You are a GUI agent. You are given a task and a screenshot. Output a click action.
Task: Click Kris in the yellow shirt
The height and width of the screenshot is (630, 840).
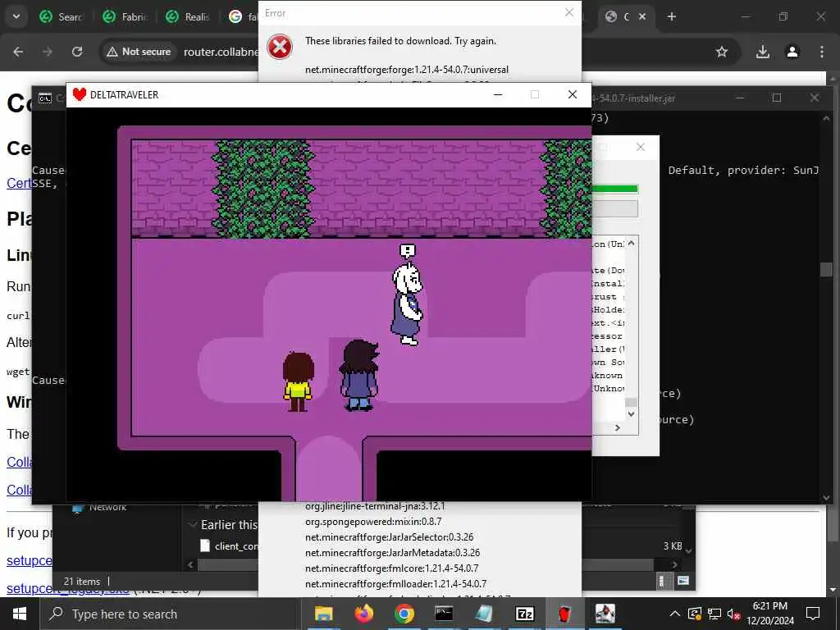(x=298, y=381)
